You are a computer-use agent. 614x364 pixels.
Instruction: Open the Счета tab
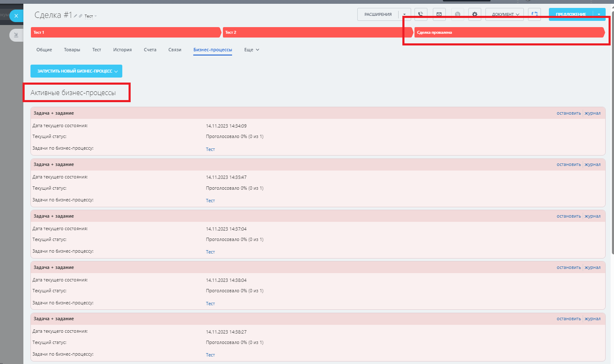pyautogui.click(x=150, y=50)
